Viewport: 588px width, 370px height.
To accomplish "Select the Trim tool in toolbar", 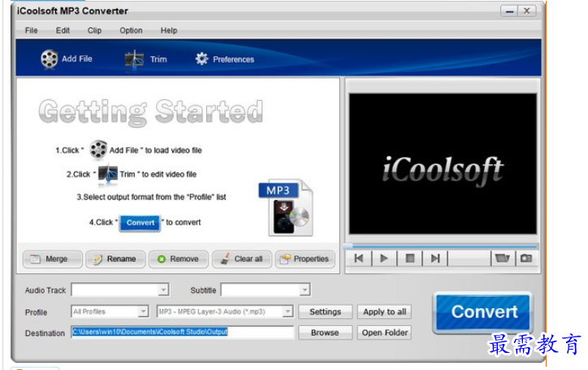I will coord(145,59).
